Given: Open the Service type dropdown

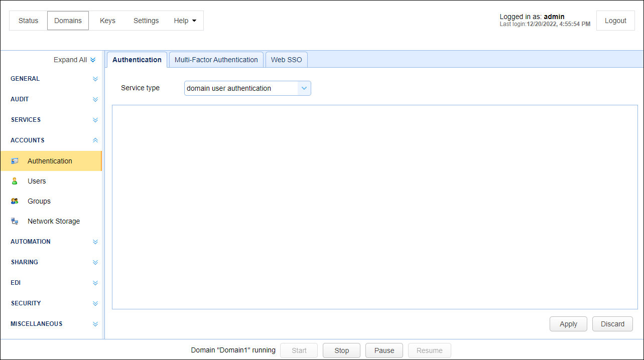Looking at the screenshot, I should tap(304, 88).
